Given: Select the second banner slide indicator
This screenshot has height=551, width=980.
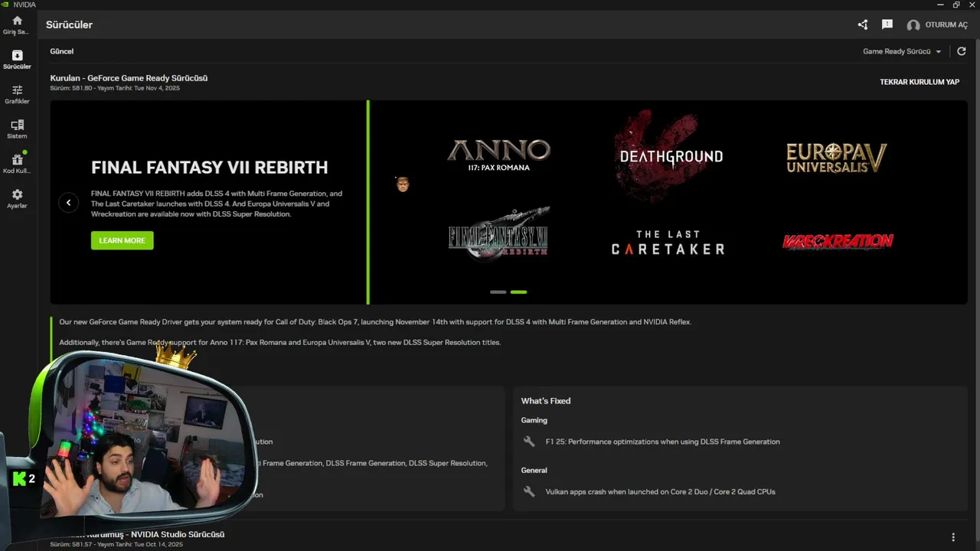Looking at the screenshot, I should 518,292.
